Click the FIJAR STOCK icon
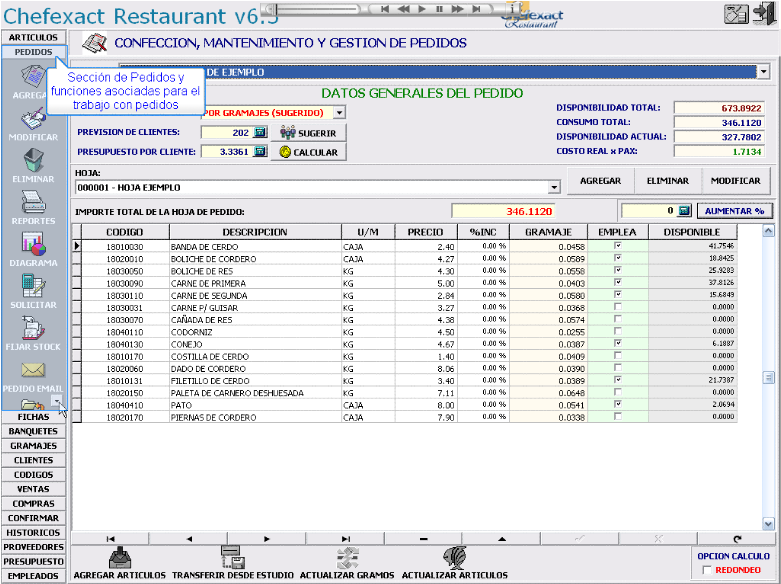 [x=33, y=328]
